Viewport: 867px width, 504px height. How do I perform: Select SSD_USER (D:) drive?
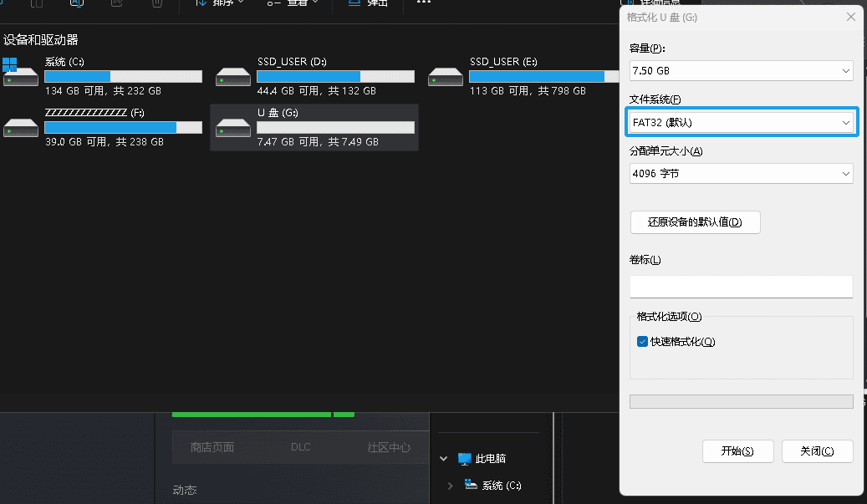[232, 76]
